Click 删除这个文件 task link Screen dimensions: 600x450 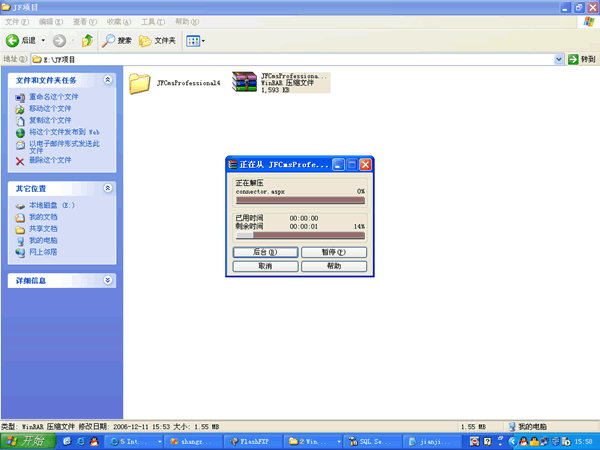pyautogui.click(x=50, y=160)
